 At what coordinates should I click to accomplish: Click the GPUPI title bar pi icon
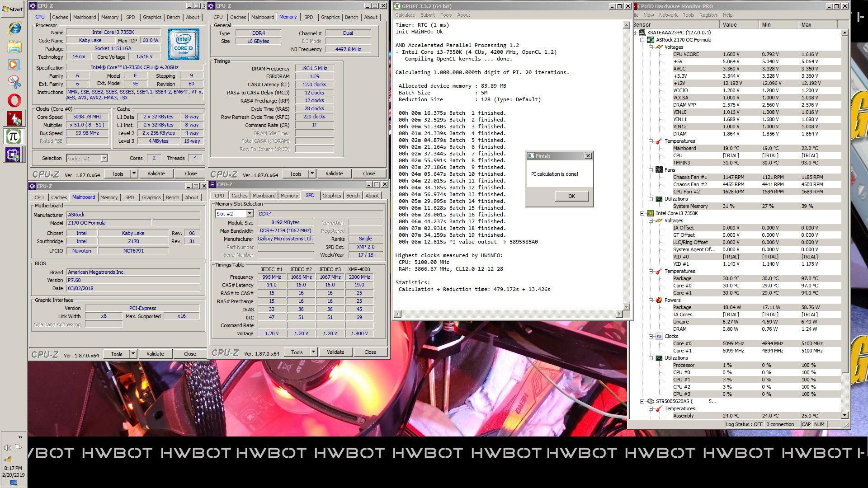(397, 6)
